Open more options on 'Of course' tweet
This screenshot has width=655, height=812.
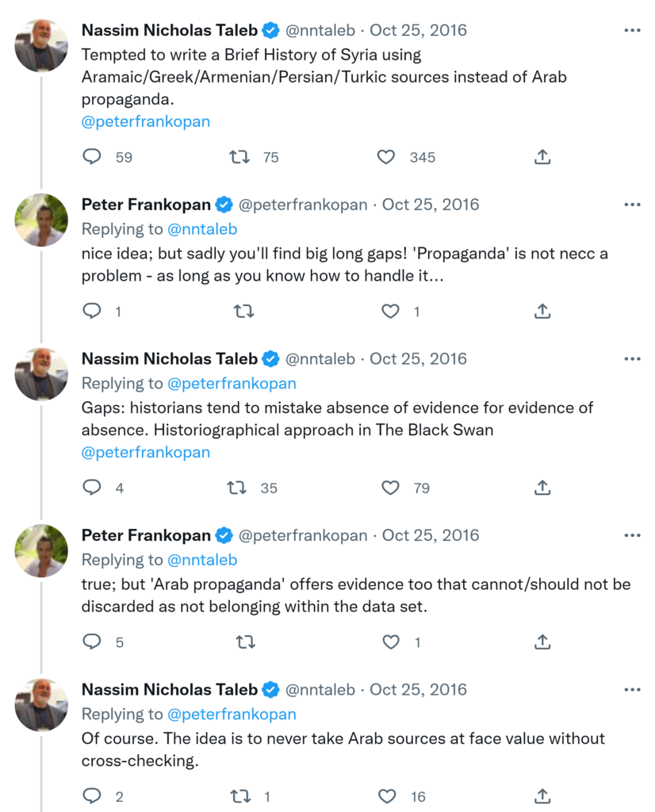(631, 689)
